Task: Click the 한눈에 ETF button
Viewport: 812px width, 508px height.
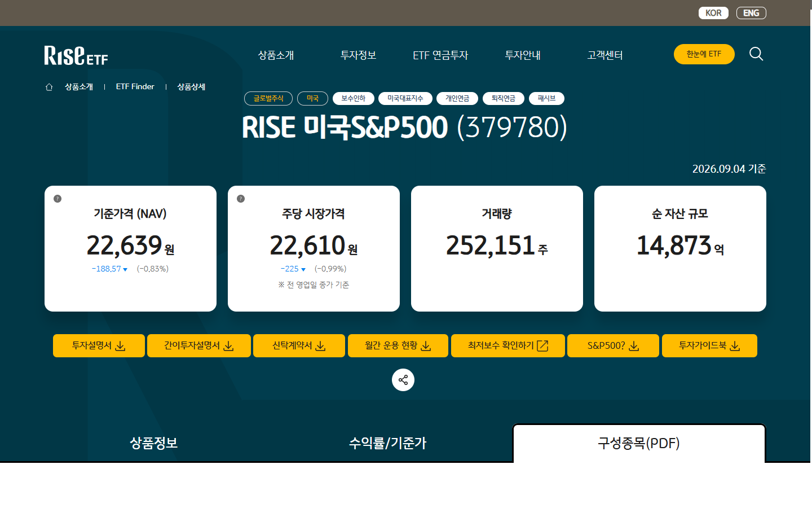Action: pyautogui.click(x=704, y=54)
